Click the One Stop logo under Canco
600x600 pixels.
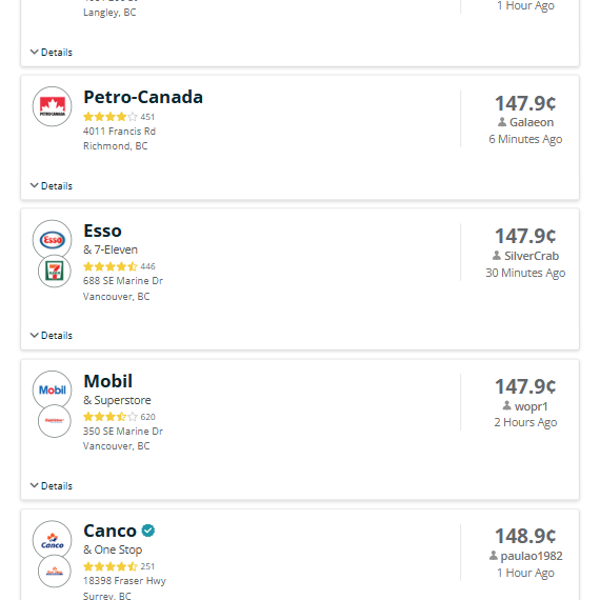(54, 571)
